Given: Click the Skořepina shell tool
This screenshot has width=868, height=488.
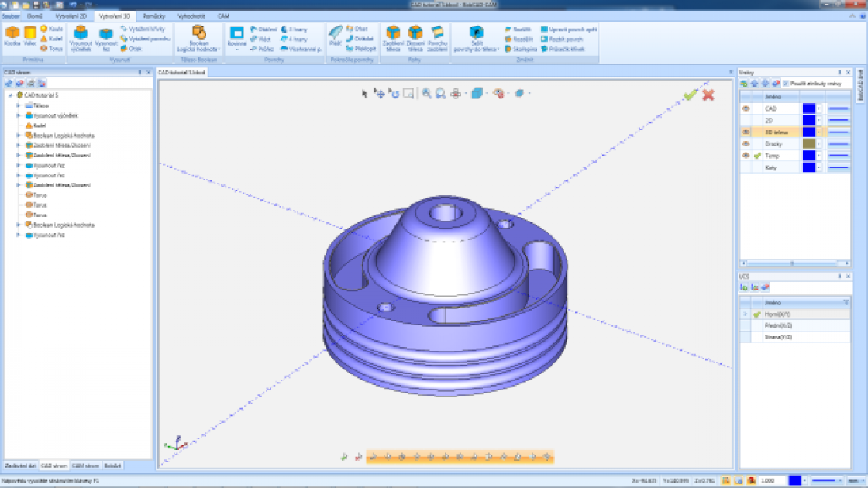Looking at the screenshot, I should coord(520,49).
